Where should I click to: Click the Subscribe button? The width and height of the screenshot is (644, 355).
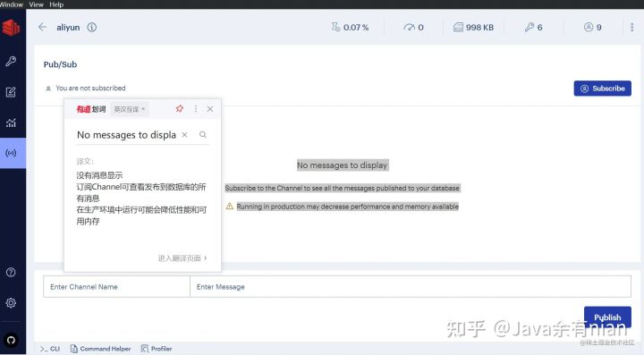coord(603,89)
